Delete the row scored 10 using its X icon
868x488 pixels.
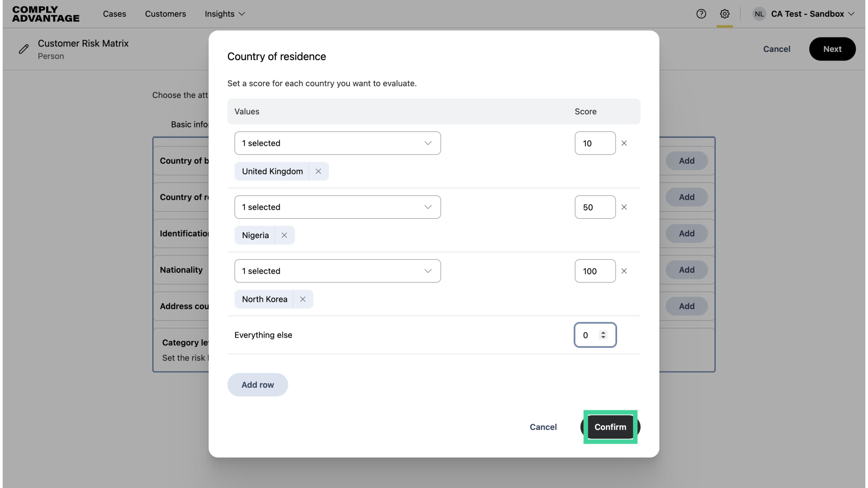(x=624, y=143)
